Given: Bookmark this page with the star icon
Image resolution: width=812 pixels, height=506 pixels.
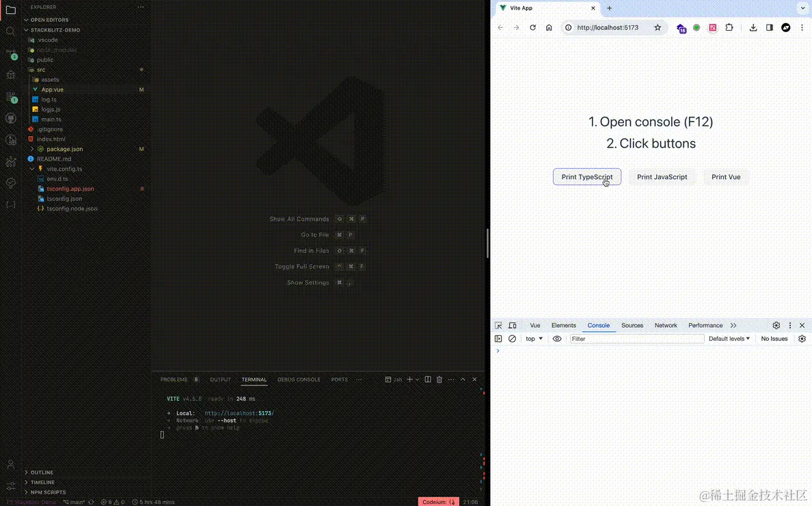Looking at the screenshot, I should [658, 27].
